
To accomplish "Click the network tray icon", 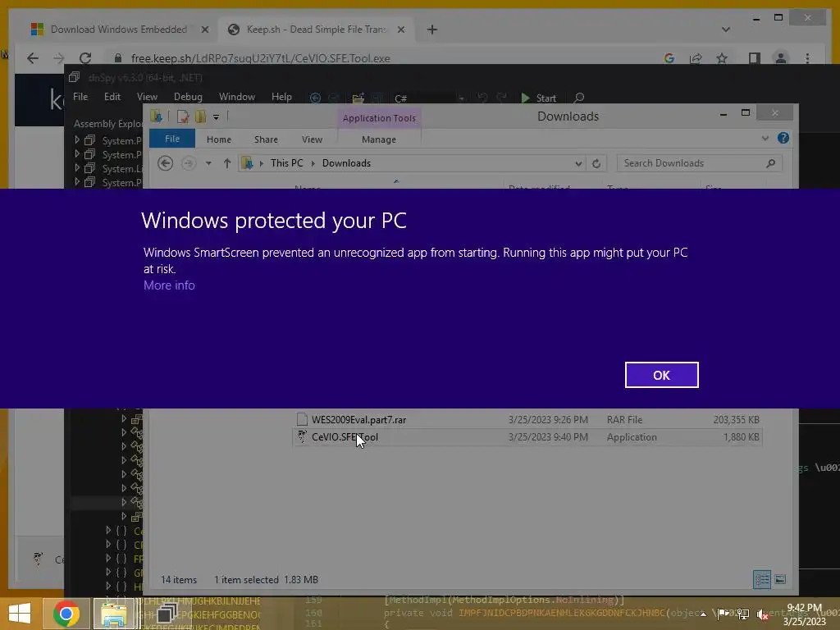I will pos(742,614).
